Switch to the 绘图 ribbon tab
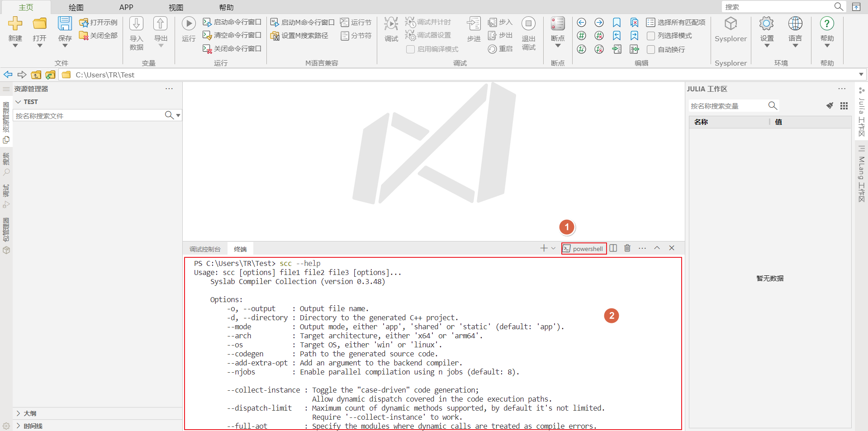 (x=76, y=7)
